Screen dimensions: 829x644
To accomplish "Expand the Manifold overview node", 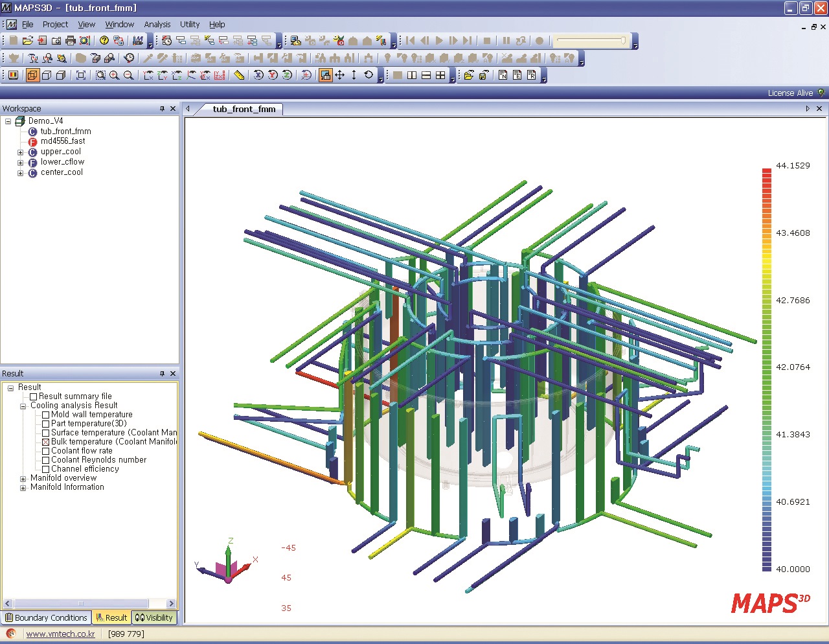I will pyautogui.click(x=23, y=478).
